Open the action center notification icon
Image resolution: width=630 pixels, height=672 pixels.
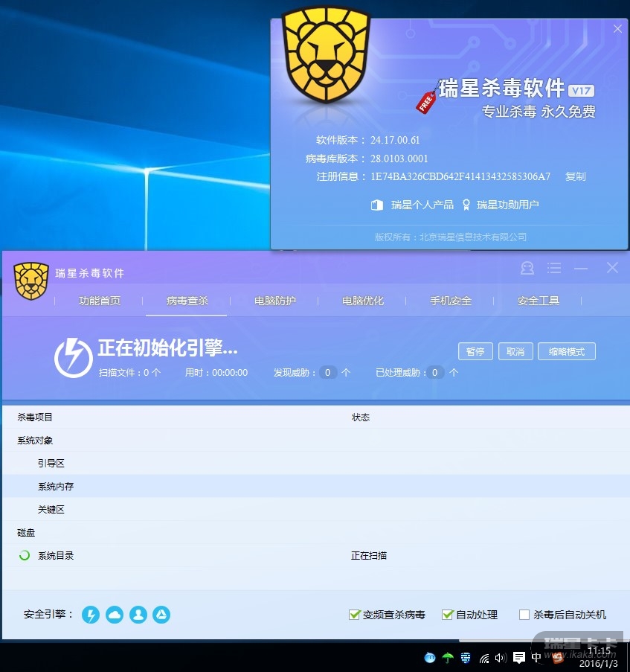click(519, 657)
